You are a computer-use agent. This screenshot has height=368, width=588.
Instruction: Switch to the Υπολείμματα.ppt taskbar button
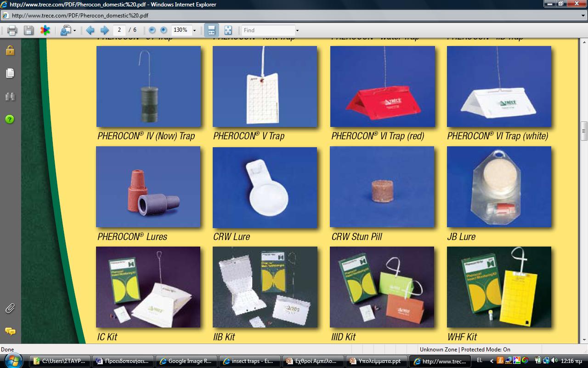point(375,361)
